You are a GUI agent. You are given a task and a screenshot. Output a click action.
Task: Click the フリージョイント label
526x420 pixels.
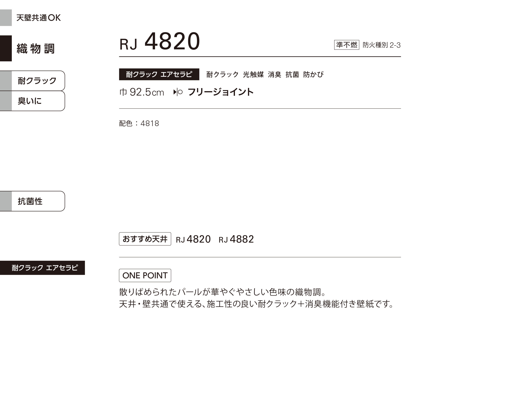pos(221,92)
